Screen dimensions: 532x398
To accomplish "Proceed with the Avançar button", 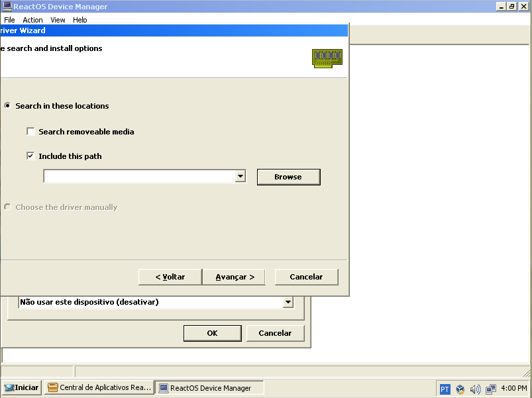I will click(234, 277).
